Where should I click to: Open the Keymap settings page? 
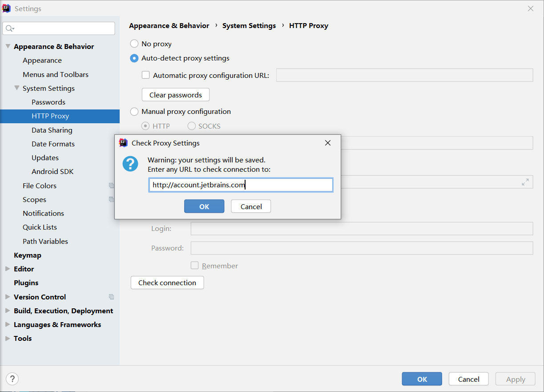coord(28,255)
